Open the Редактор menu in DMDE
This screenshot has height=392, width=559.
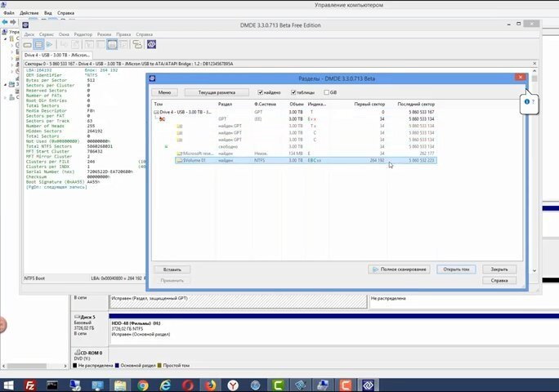coord(83,34)
